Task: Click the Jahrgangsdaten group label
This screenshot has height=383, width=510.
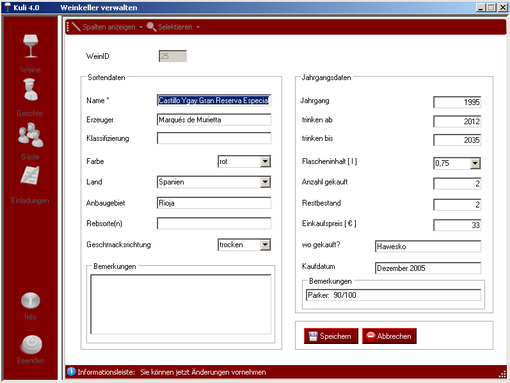Action: point(326,77)
